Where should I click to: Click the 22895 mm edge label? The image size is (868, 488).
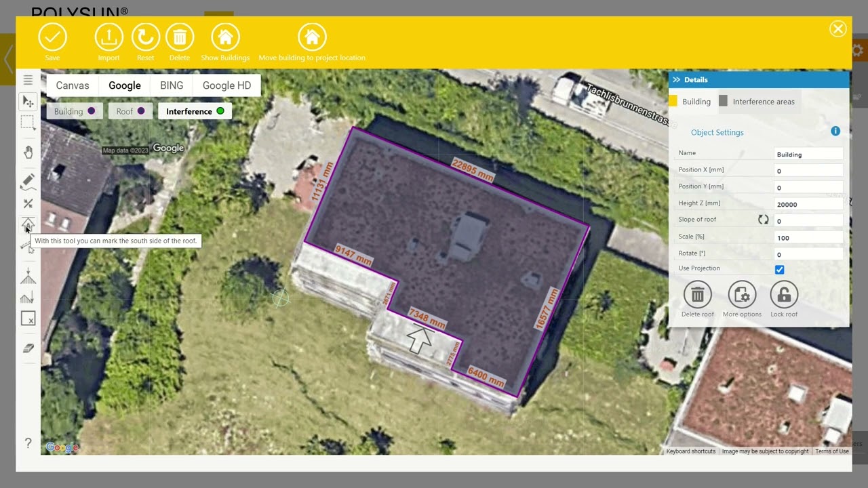(473, 169)
